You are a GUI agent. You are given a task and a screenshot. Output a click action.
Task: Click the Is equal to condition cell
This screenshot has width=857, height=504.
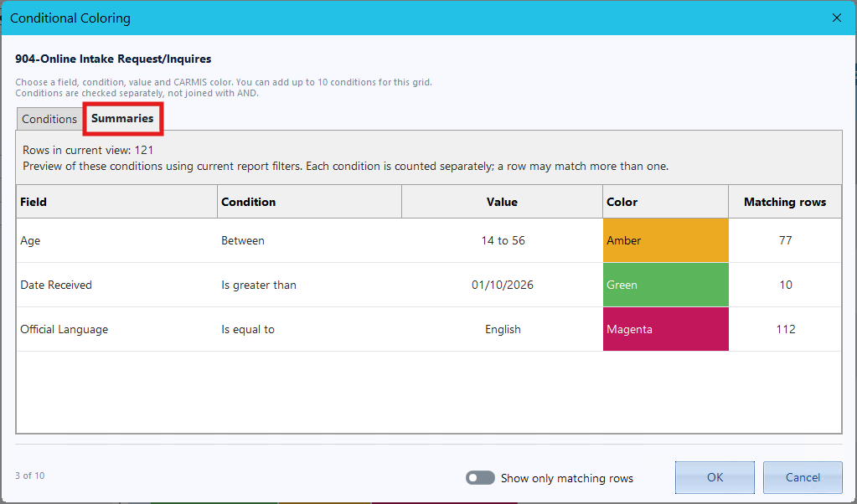(x=309, y=329)
